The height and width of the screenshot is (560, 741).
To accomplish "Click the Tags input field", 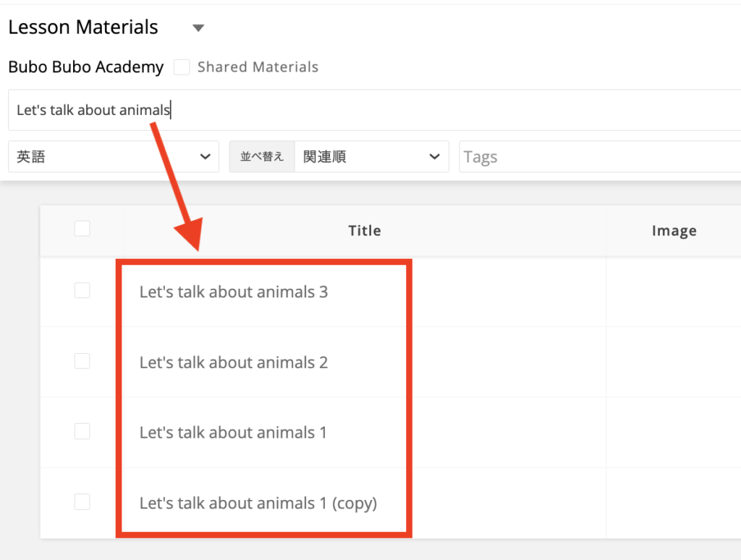I will [599, 157].
